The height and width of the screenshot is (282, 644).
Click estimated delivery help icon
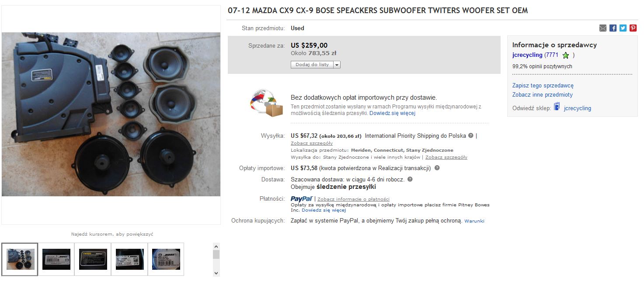point(410,179)
